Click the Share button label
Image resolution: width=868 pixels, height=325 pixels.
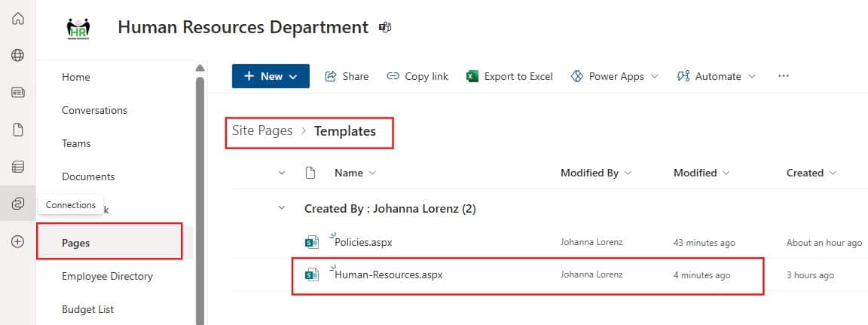tap(356, 76)
